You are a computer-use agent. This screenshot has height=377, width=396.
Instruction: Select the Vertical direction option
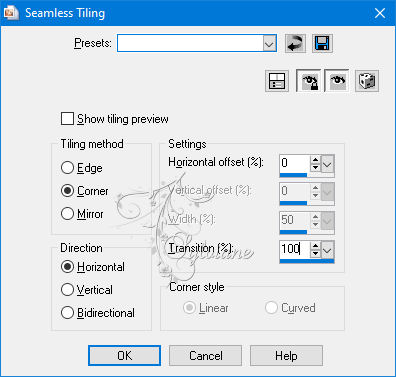point(67,290)
